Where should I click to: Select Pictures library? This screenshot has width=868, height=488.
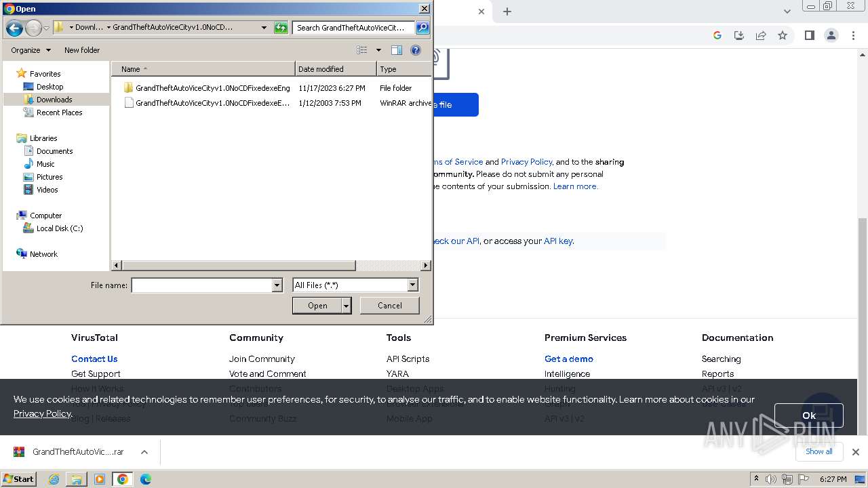tap(50, 177)
